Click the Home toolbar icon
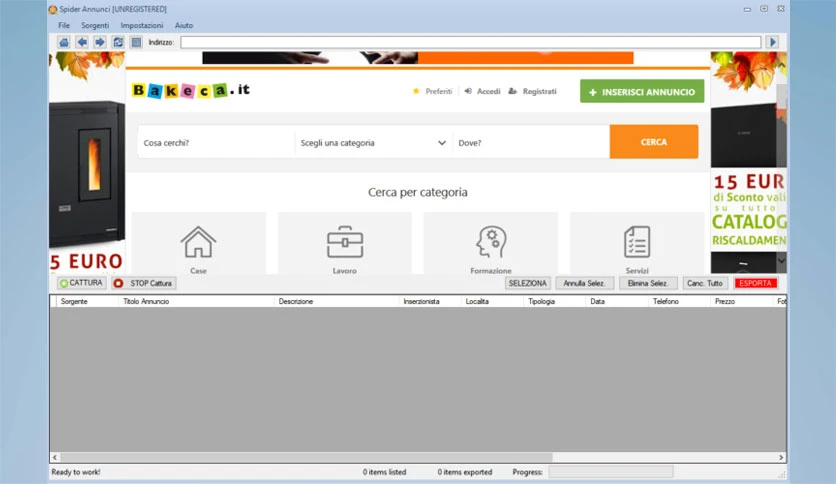The width and height of the screenshot is (836, 484). (64, 42)
